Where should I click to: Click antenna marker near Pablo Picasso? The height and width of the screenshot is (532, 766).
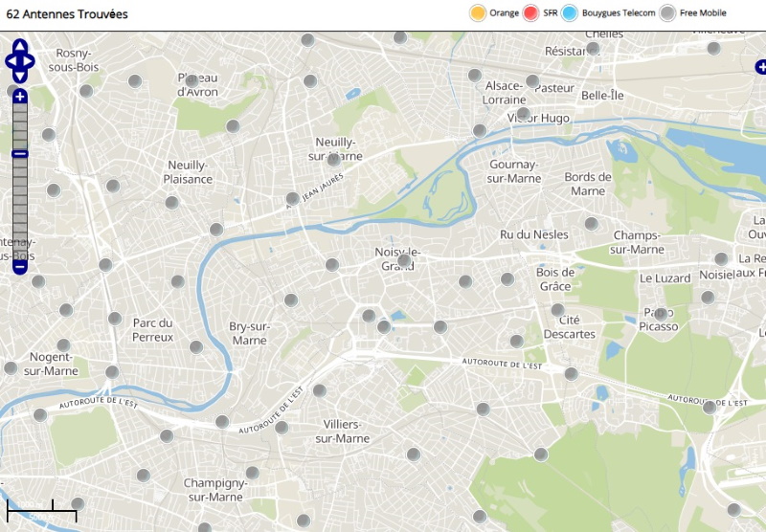pyautogui.click(x=660, y=314)
